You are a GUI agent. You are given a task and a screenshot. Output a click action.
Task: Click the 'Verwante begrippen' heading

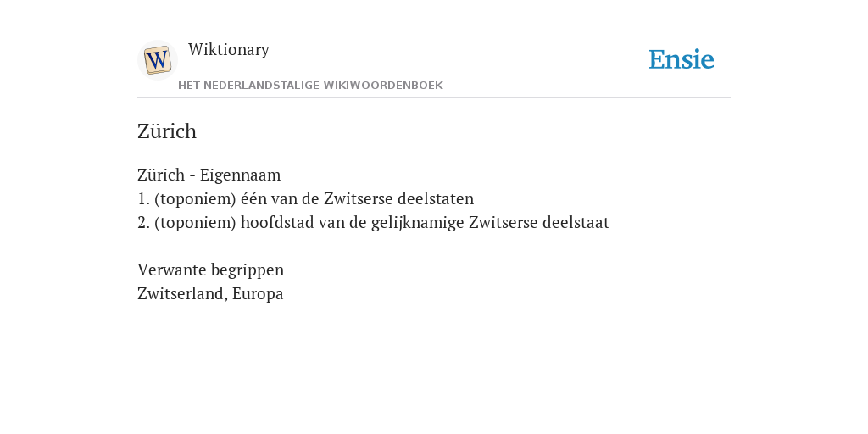coord(210,270)
